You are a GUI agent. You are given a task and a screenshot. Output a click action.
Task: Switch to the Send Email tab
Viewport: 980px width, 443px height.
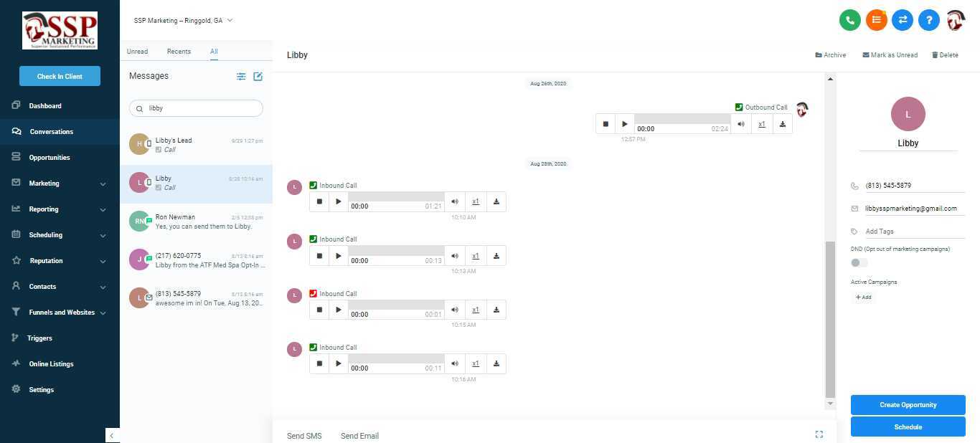coord(359,436)
